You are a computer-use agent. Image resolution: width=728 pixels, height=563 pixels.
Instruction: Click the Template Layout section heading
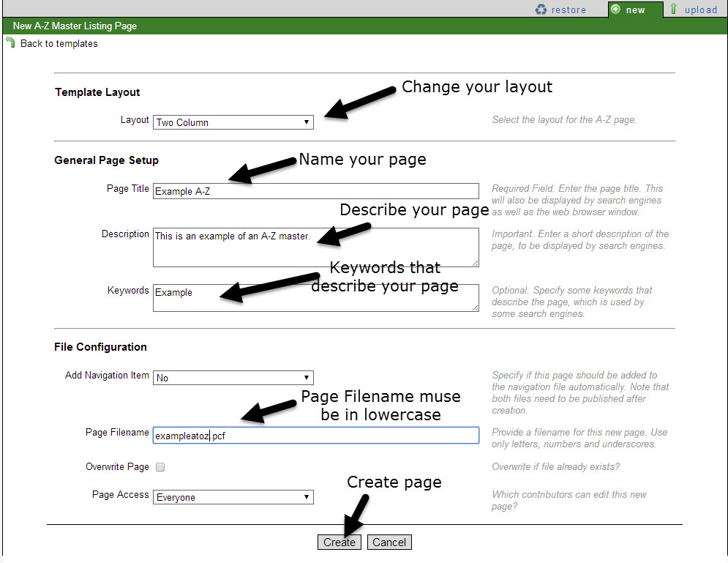tap(97, 92)
